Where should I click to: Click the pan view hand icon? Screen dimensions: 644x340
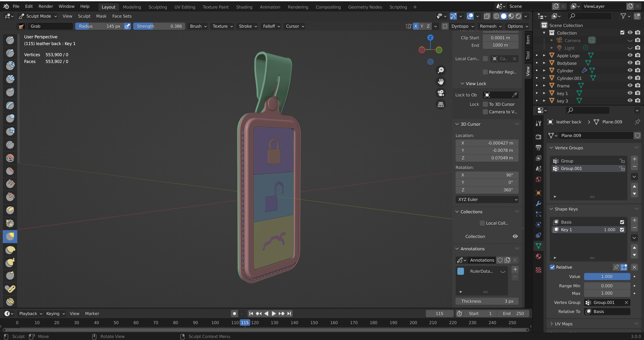[441, 82]
